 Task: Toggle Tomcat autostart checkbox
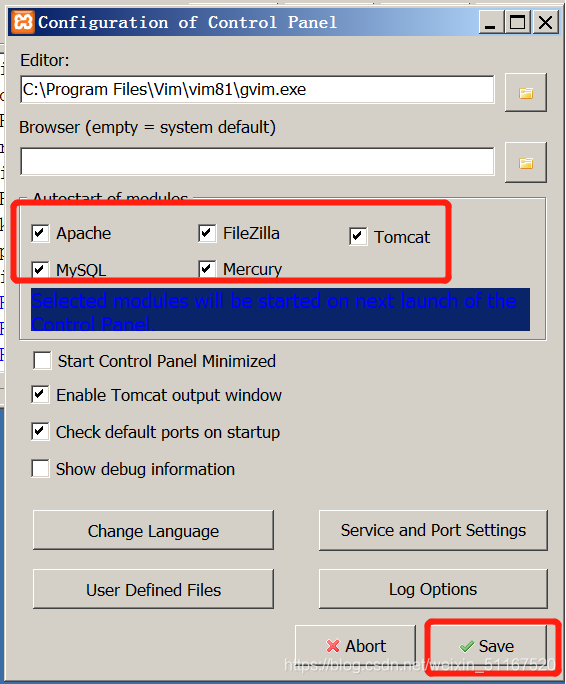[x=358, y=236]
